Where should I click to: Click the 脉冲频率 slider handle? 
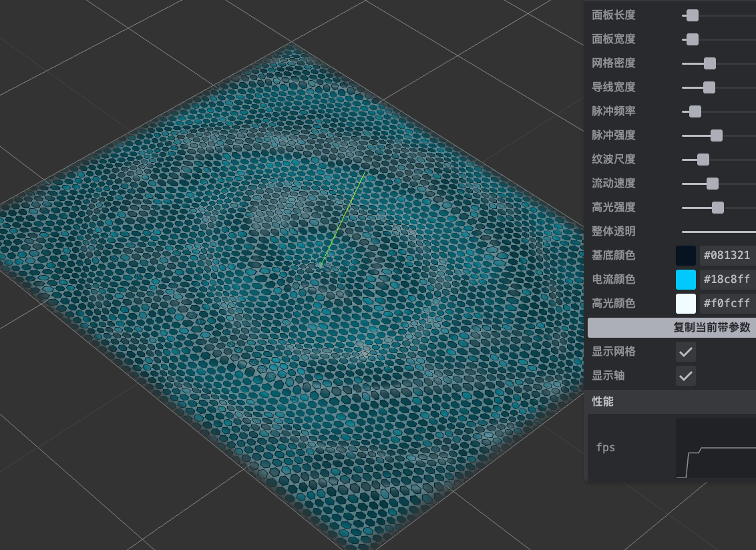695,111
